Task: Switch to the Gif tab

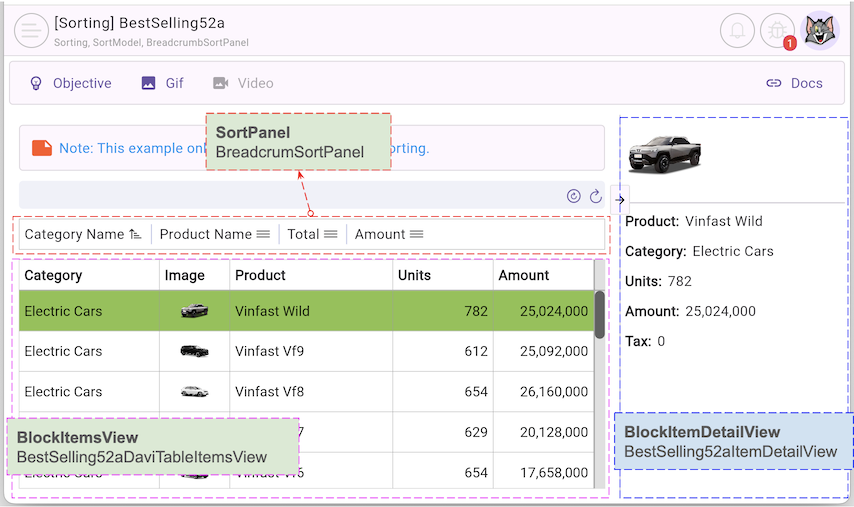Action: [x=163, y=83]
